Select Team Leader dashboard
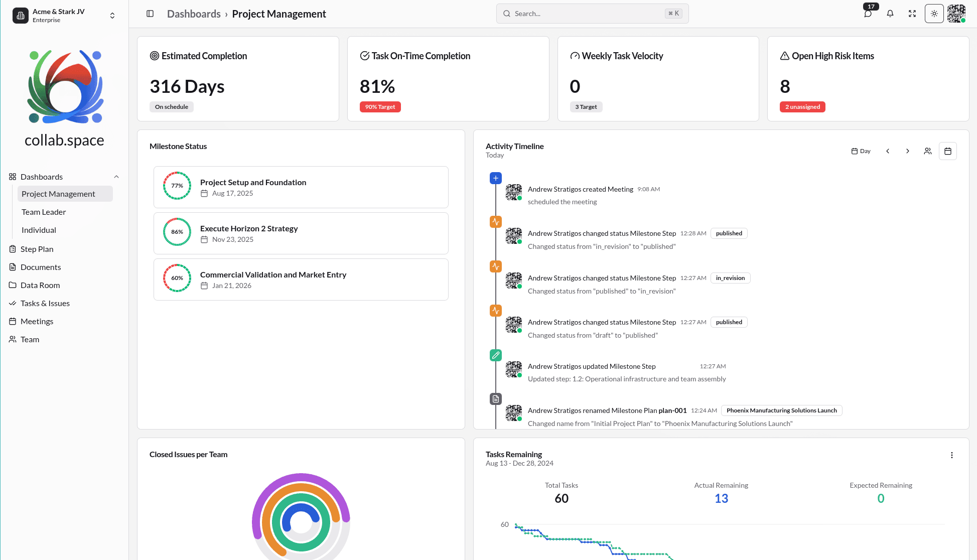The height and width of the screenshot is (560, 977). pos(44,212)
